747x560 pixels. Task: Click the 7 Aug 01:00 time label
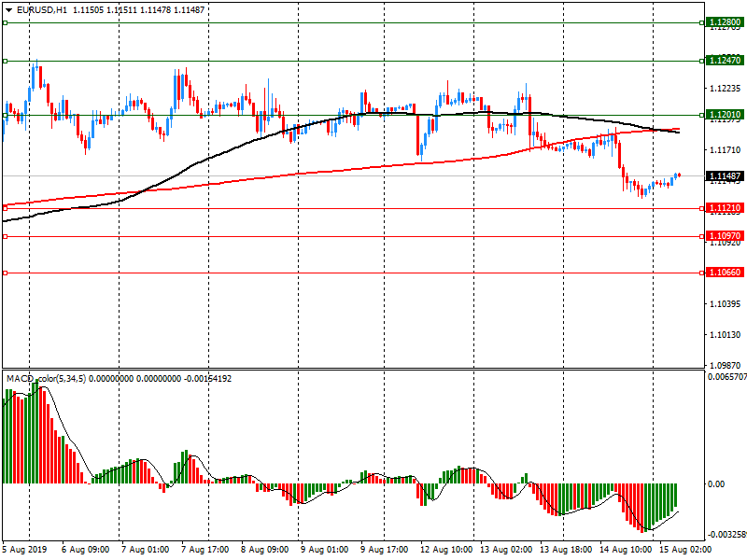(x=145, y=550)
